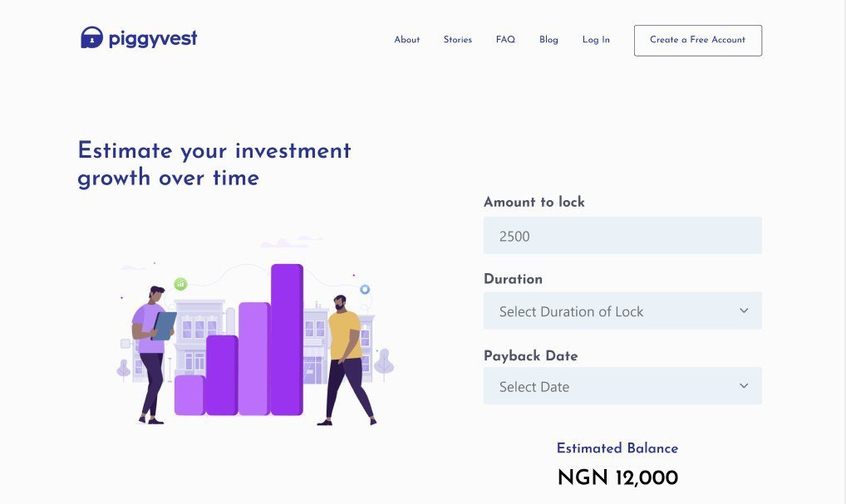This screenshot has height=504, width=846.
Task: Click the piggyvest wordmark text
Action: click(153, 39)
